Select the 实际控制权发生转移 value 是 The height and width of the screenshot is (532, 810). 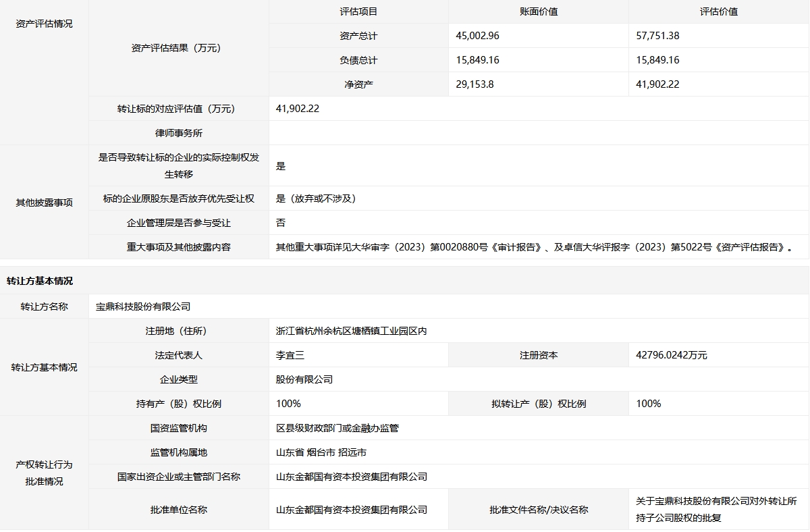[x=281, y=166]
